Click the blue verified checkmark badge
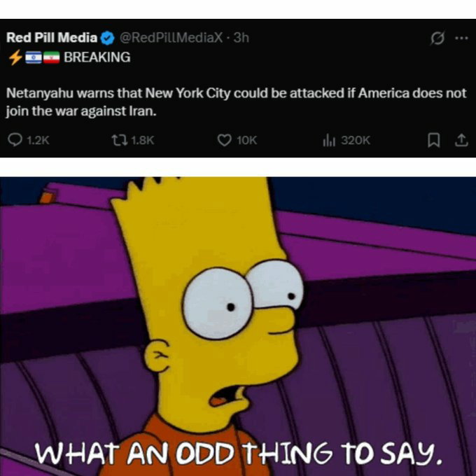 pyautogui.click(x=107, y=38)
